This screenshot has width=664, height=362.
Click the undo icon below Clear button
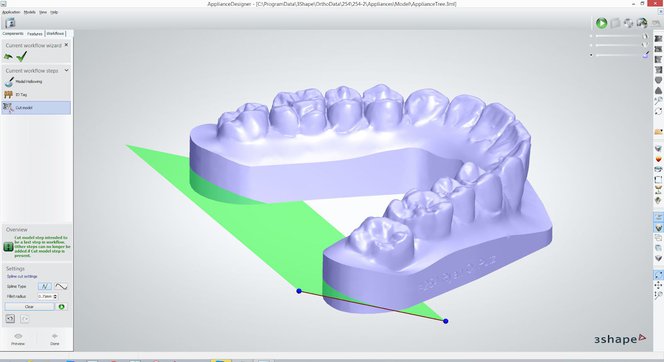(x=10, y=318)
